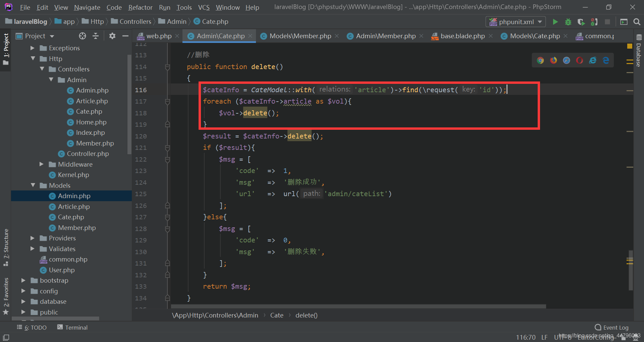The width and height of the screenshot is (644, 342).
Task: Open the phpunit.xml run configuration dropdown
Action: [x=516, y=22]
